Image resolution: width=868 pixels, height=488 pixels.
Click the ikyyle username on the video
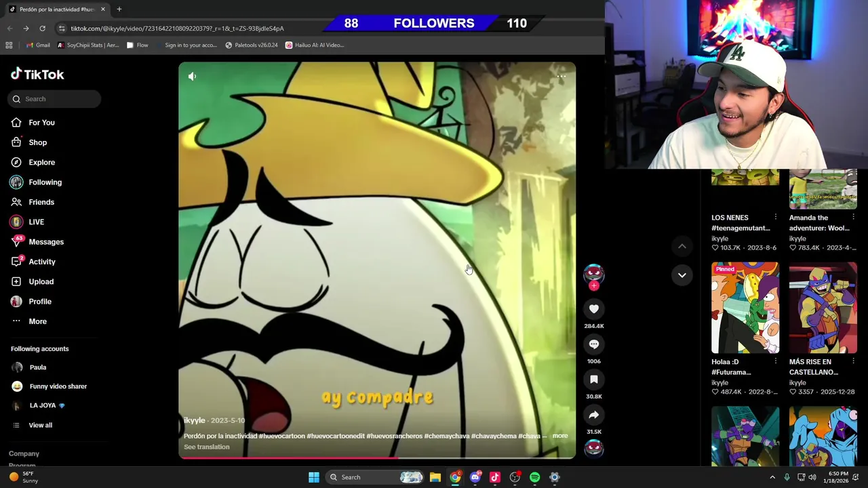coord(194,420)
